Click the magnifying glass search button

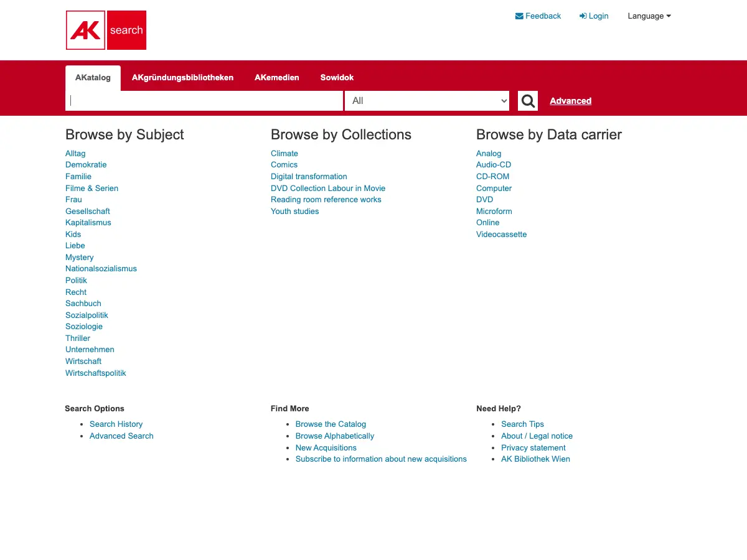tap(528, 101)
